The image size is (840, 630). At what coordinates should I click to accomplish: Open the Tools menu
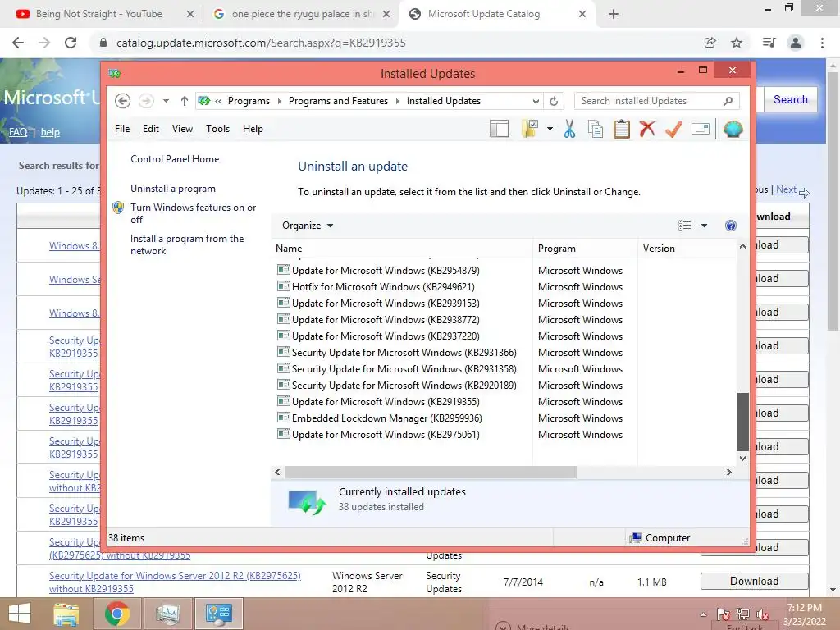click(217, 129)
